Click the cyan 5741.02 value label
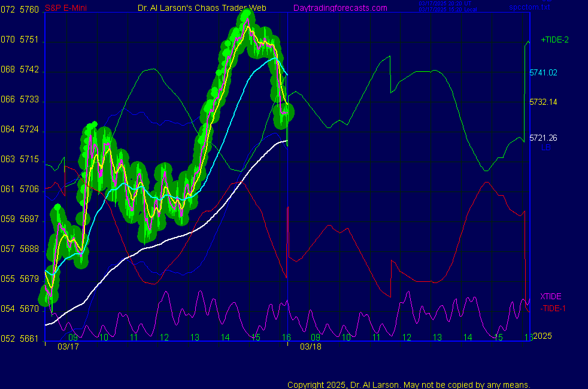 [543, 73]
